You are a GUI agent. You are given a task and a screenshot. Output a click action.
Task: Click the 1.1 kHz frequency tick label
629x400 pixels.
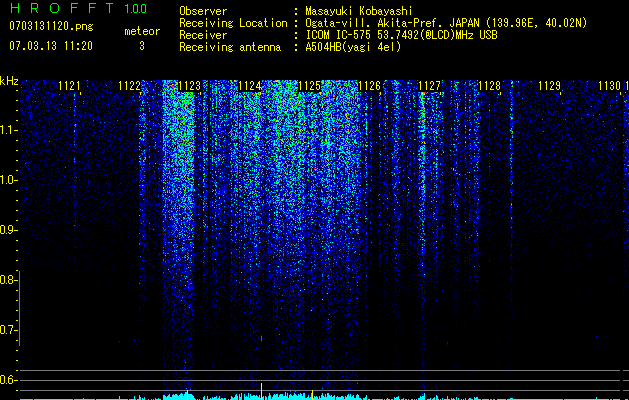(7, 130)
